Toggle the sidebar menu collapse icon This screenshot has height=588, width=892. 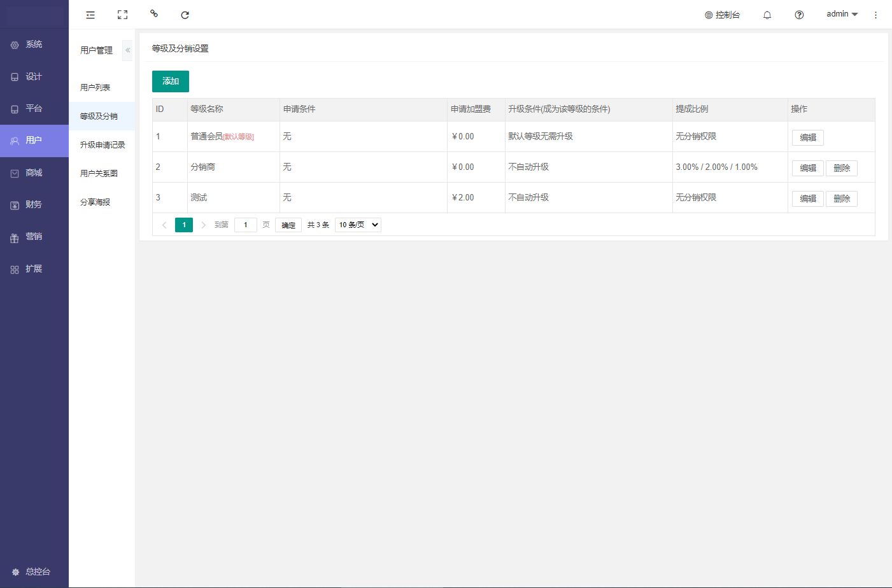pos(90,15)
